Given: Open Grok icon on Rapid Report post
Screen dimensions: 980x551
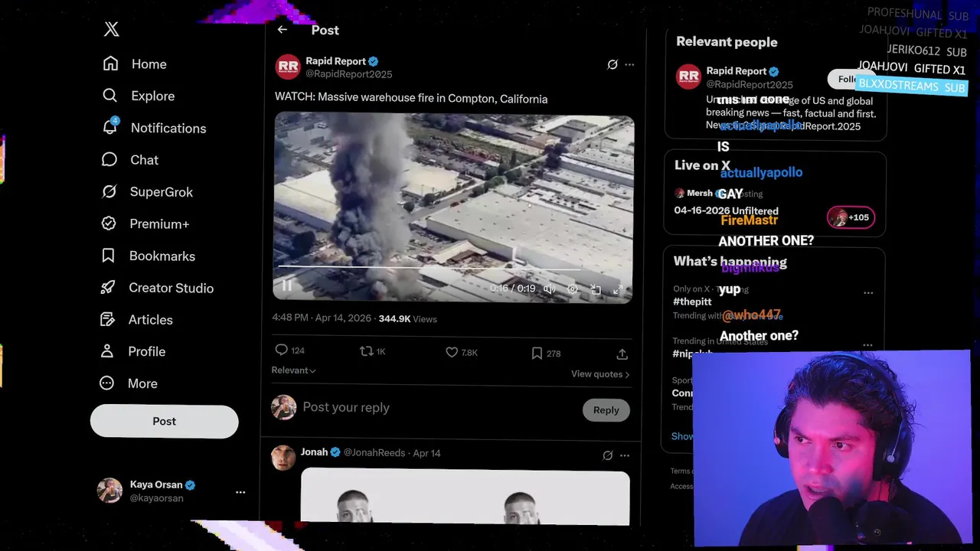Looking at the screenshot, I should point(612,65).
